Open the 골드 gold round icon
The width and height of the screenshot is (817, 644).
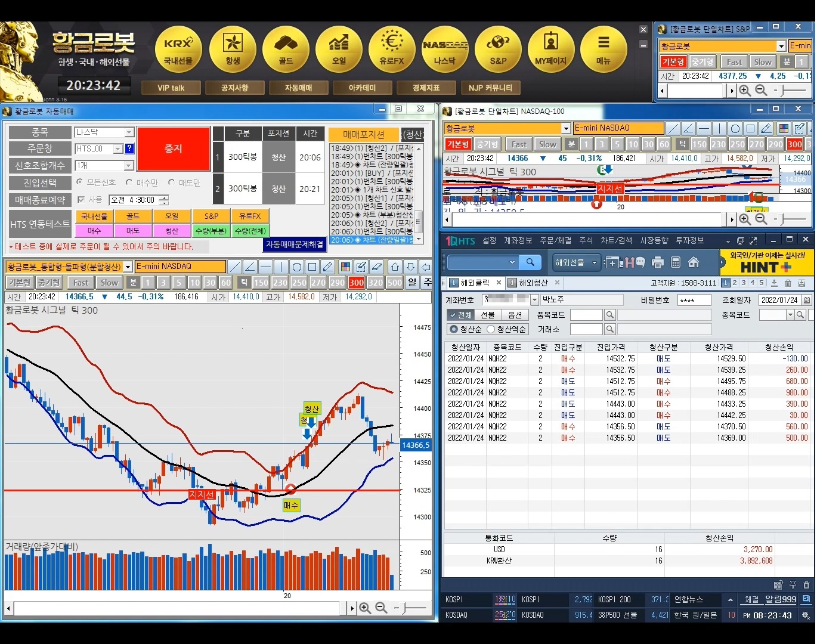(286, 49)
